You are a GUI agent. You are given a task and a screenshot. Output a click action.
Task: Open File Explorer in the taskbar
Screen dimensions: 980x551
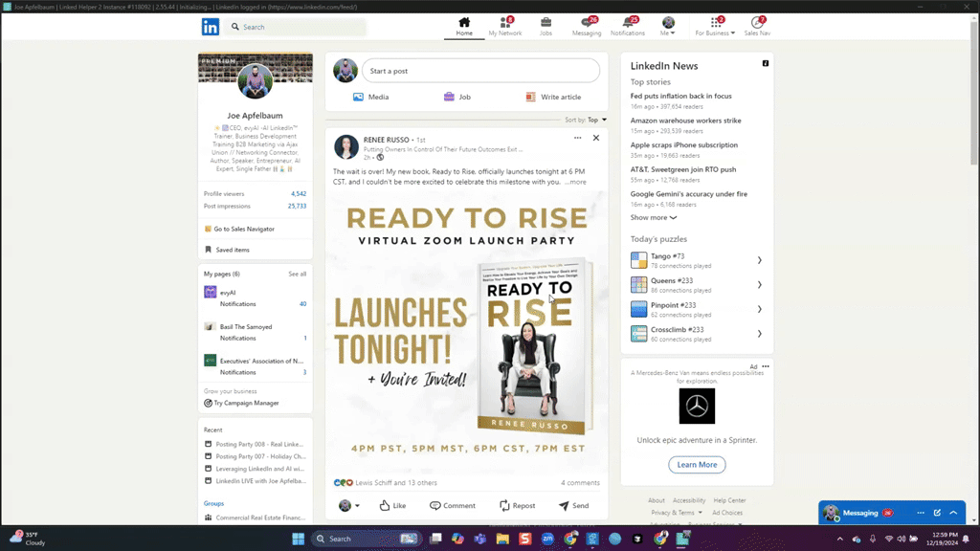coord(502,539)
